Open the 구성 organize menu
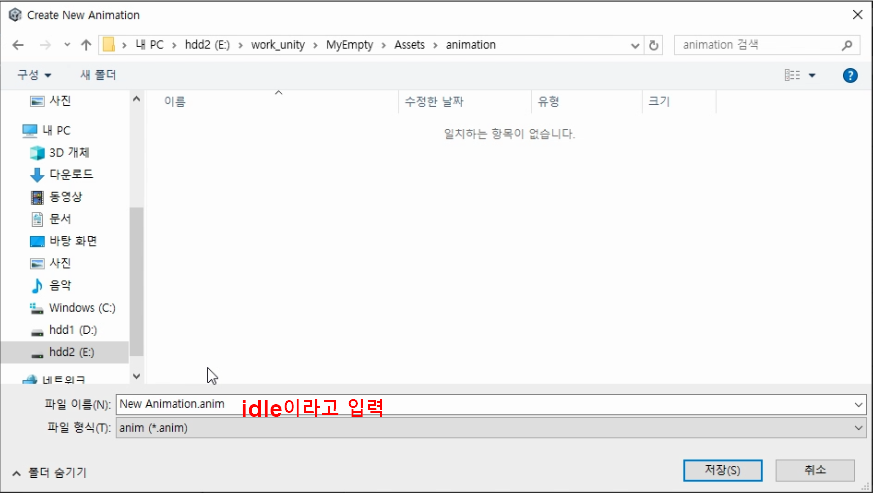Image resolution: width=873 pixels, height=493 pixels. [34, 75]
